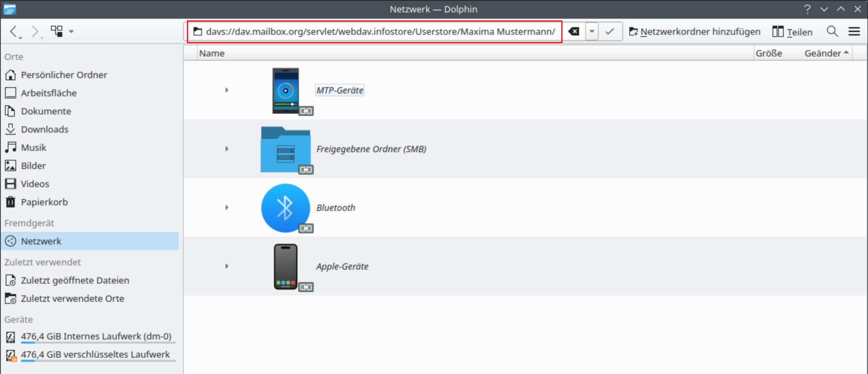Open 476,4 GiB verschlüsseltes Laufwerk
This screenshot has width=868, height=374.
[90, 354]
